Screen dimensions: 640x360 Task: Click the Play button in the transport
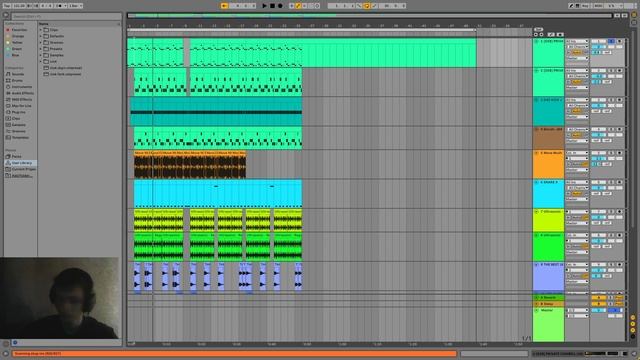pos(264,6)
